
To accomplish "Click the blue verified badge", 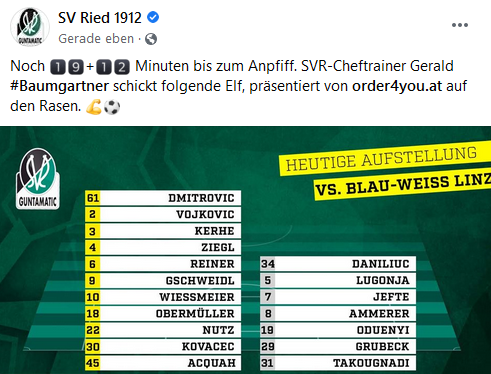I will click(x=153, y=17).
